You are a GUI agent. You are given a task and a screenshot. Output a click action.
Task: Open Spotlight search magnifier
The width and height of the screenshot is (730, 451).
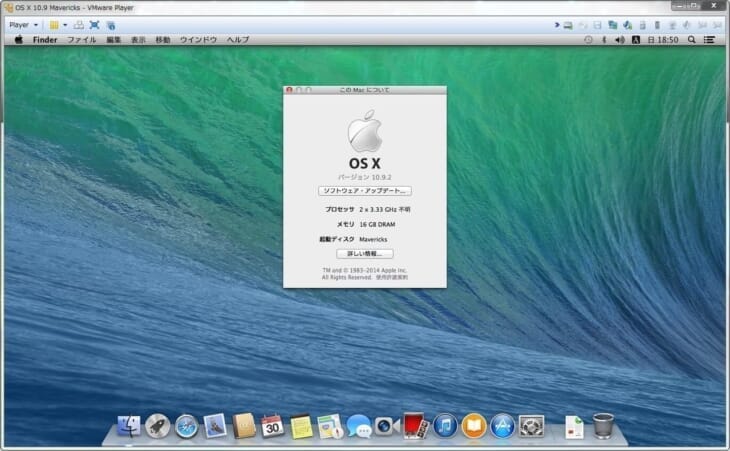pyautogui.click(x=691, y=40)
